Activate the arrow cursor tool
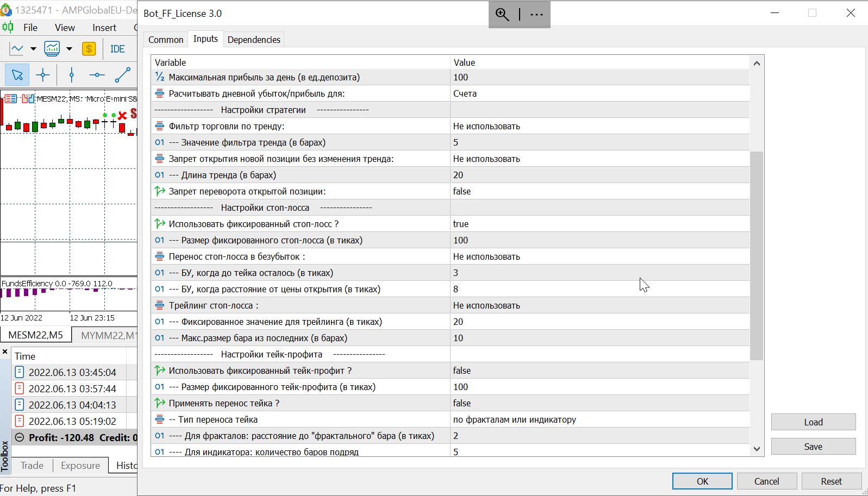Screen dimensions: 868x496 [x=17, y=75]
